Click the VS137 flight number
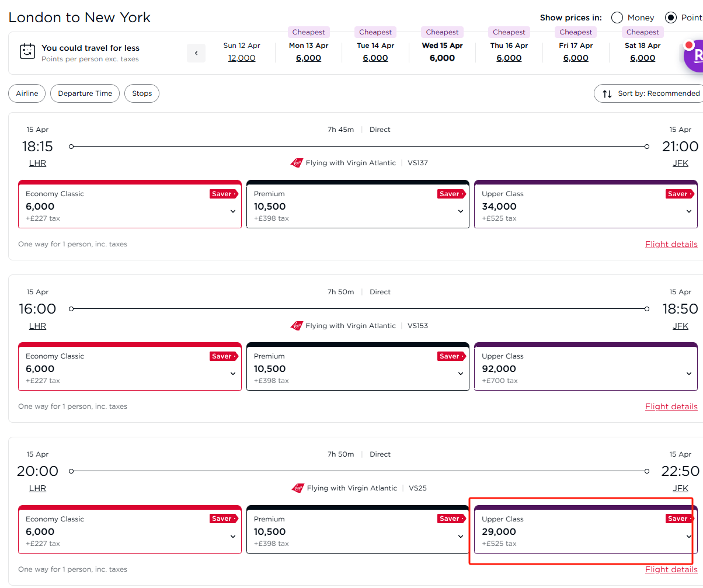This screenshot has height=588, width=703. click(417, 163)
